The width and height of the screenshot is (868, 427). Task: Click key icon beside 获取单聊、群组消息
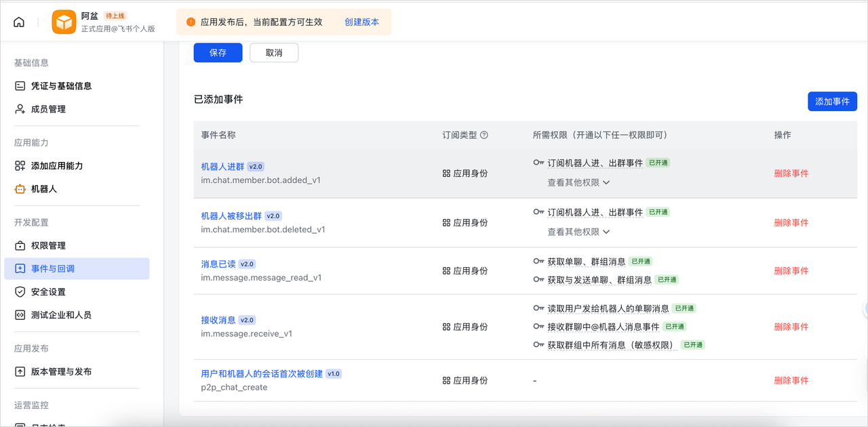coord(539,262)
